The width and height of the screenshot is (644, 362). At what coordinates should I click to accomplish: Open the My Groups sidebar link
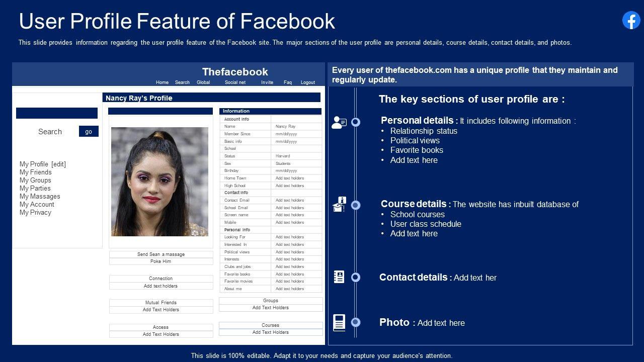[x=35, y=180]
